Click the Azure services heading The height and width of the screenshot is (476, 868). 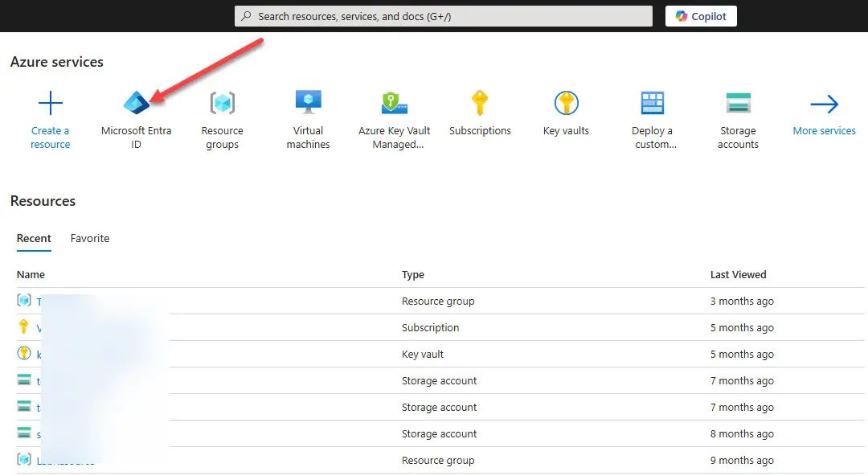[x=57, y=61]
